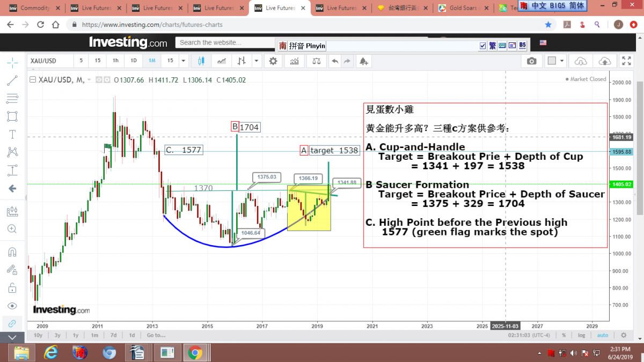The image size is (644, 362).
Task: Save chart layout to cloud
Action: [604, 61]
